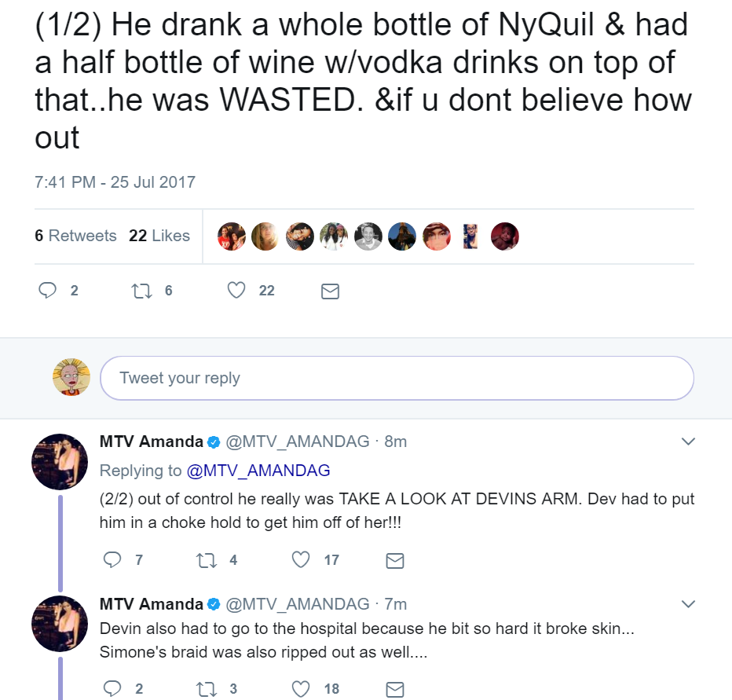
Task: Click the Tweet your reply field
Action: (x=397, y=378)
